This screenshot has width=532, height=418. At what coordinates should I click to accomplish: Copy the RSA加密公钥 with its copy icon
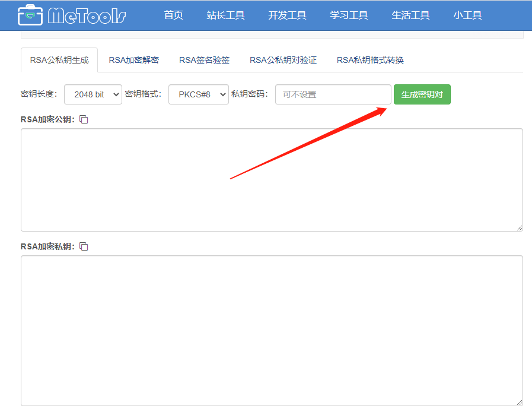pyautogui.click(x=84, y=119)
